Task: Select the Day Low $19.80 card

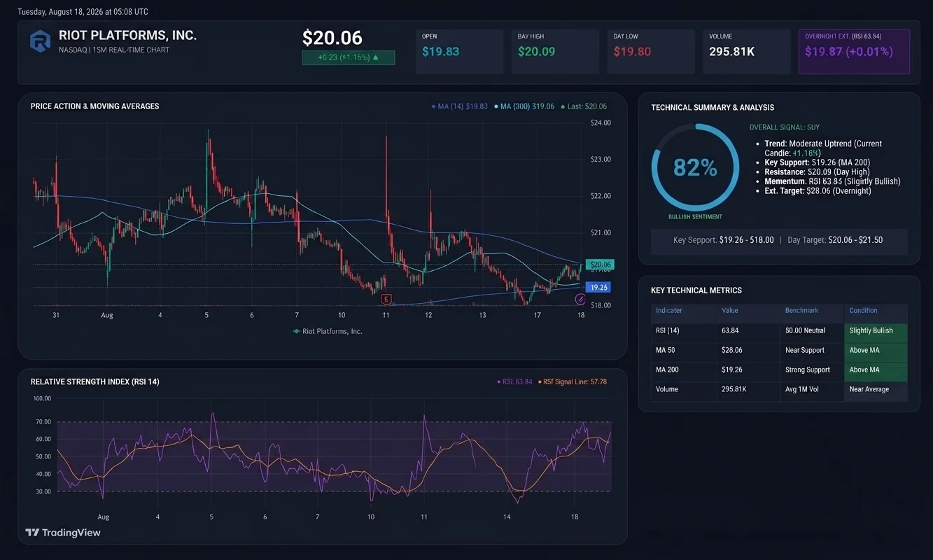Action: click(651, 52)
